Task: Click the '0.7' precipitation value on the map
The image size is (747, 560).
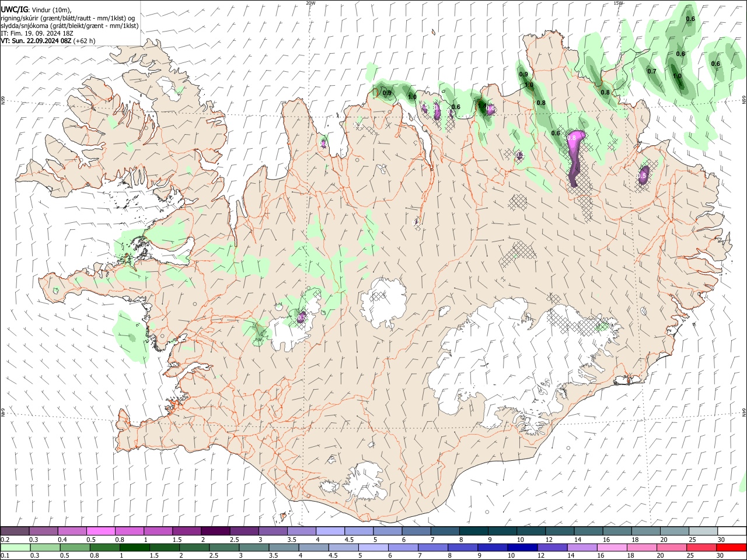Action: click(x=652, y=72)
